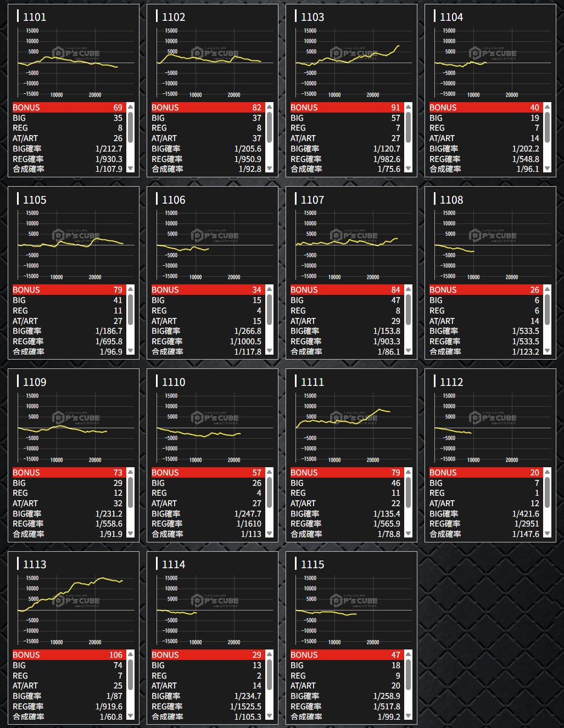Screen dimensions: 564x728
Task: Click scroll-up arrow in machine 1104 data list
Action: 548,107
